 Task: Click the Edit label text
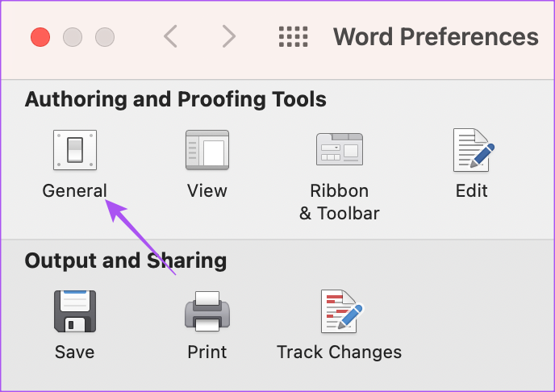471,190
